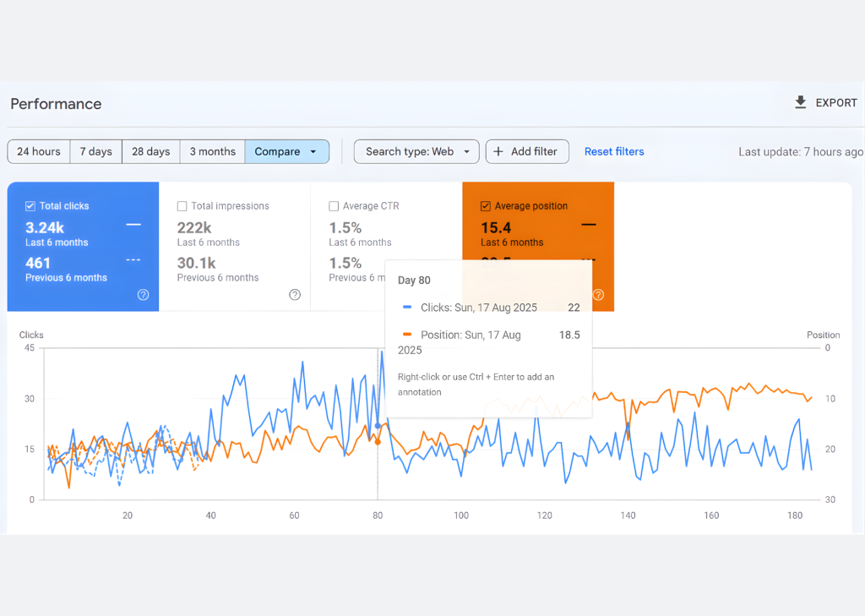
Task: Click solid line legend in Average position card
Action: click(x=589, y=225)
